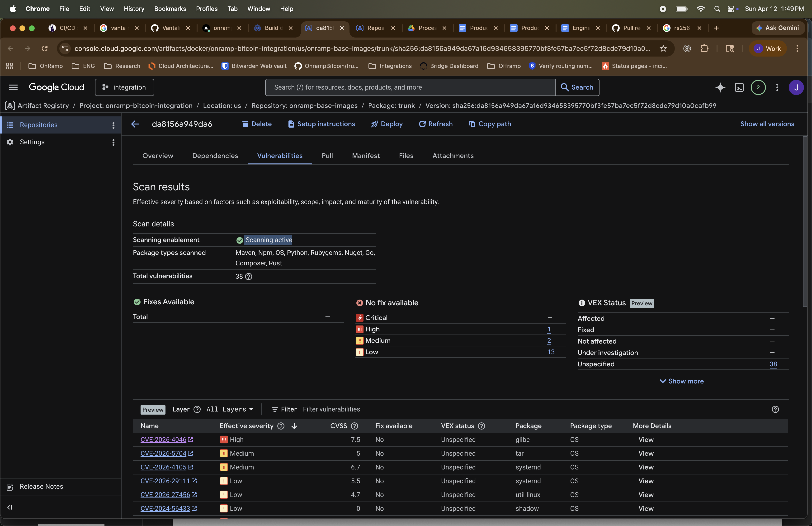This screenshot has width=812, height=526.
Task: Click the Search magnifier in console search bar
Action: coord(565,87)
